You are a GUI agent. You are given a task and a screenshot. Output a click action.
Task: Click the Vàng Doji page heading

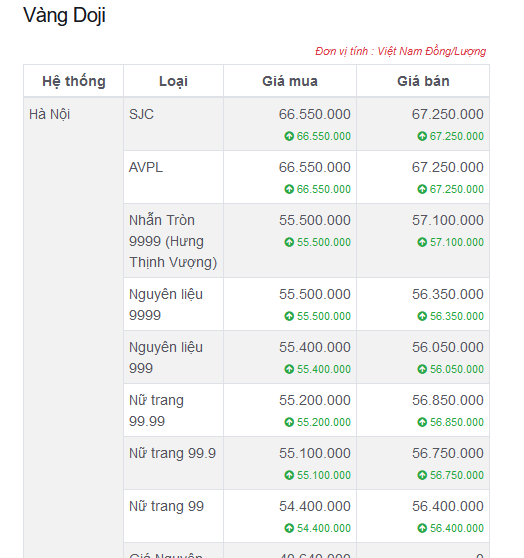64,15
